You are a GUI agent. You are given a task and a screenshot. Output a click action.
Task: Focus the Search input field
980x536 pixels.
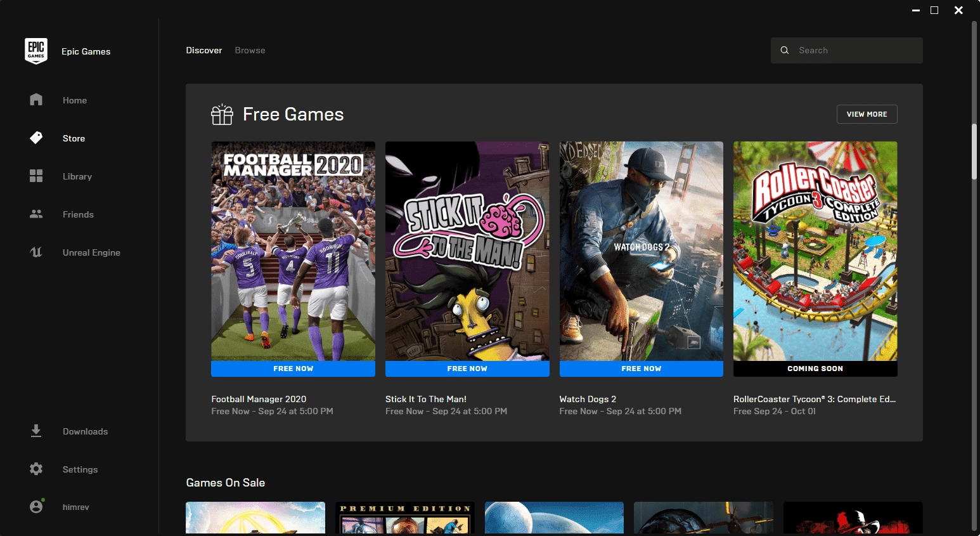click(846, 50)
